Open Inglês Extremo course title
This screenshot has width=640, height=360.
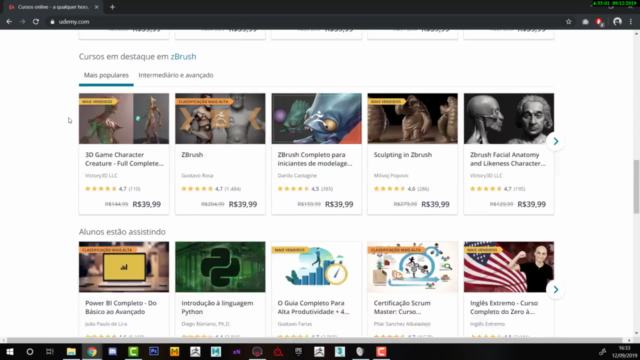[504, 307]
